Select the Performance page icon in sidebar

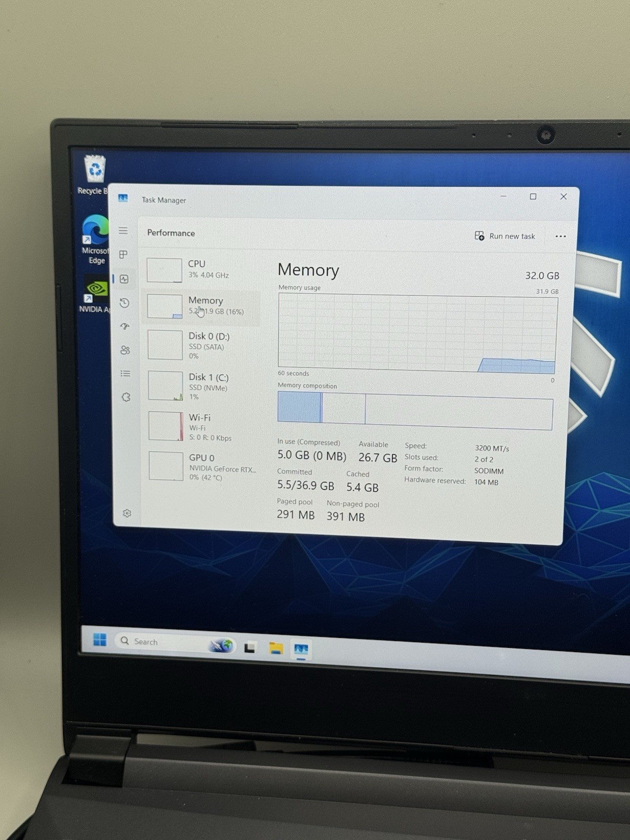click(x=124, y=279)
